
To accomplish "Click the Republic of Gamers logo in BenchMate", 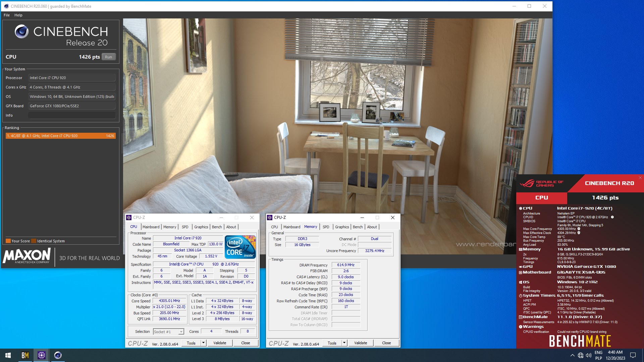I will pyautogui.click(x=541, y=184).
